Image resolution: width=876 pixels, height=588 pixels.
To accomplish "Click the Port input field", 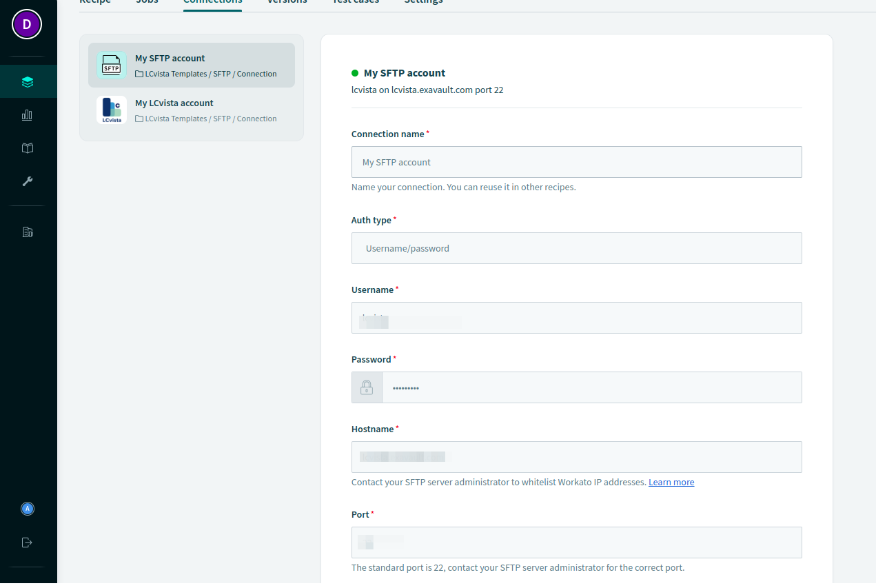I will 576,543.
